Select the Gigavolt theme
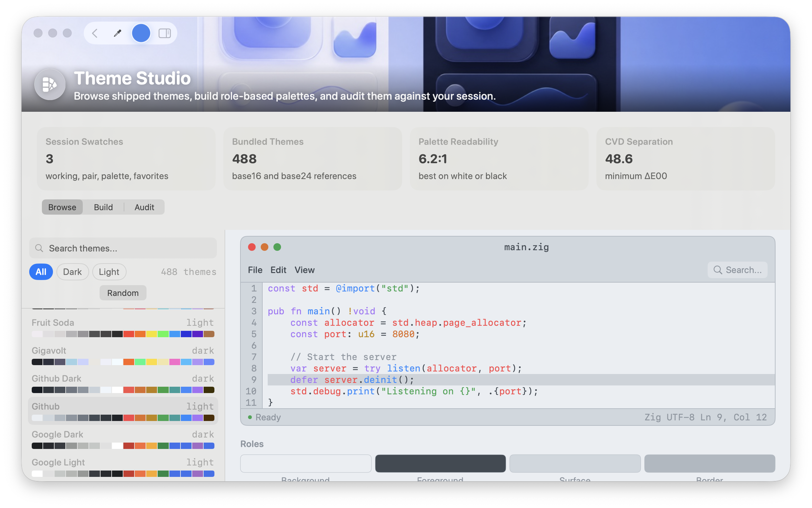The width and height of the screenshot is (812, 508). pyautogui.click(x=123, y=356)
